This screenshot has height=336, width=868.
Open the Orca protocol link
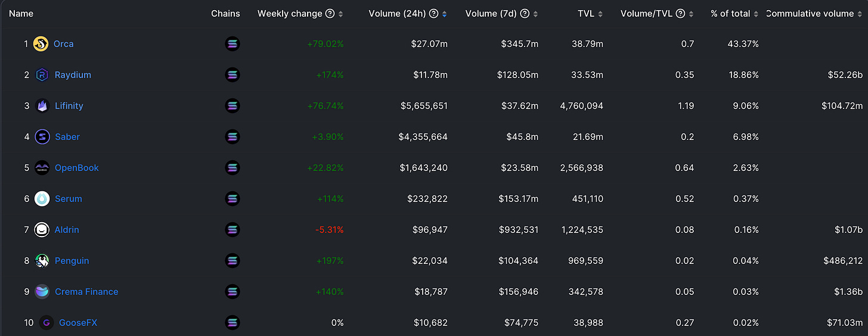[x=64, y=43]
